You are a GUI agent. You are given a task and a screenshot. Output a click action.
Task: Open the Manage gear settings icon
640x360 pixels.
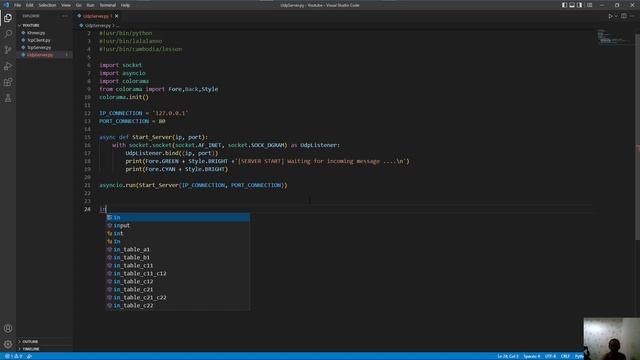tap(8, 344)
